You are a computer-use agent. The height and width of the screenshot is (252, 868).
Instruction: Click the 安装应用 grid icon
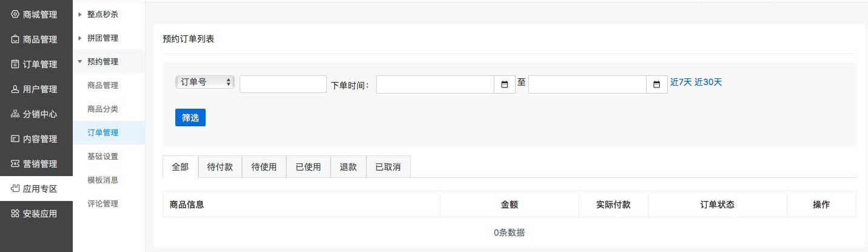tap(15, 213)
